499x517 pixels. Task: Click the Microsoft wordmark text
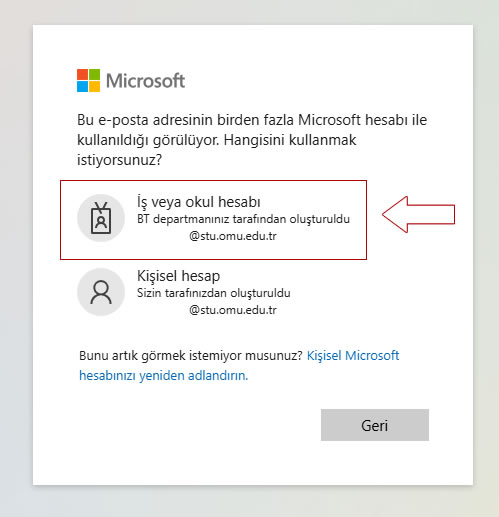point(145,81)
